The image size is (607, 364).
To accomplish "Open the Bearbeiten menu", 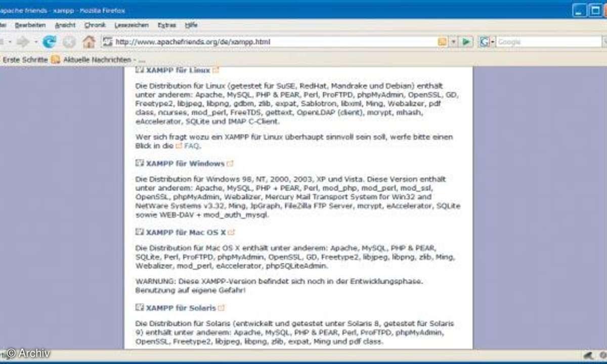I will [30, 25].
